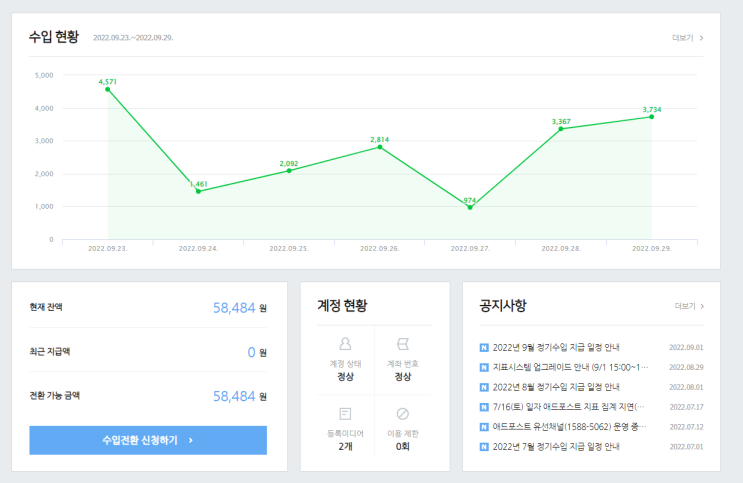This screenshot has width=743, height=483.
Task: Click the 2022.09.01 notice date
Action: 686,347
